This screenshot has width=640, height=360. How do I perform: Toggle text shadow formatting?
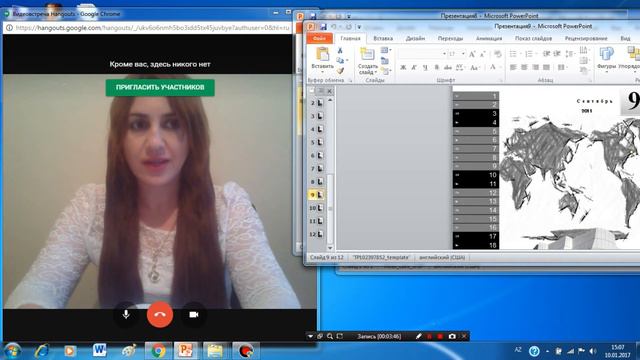(436, 67)
